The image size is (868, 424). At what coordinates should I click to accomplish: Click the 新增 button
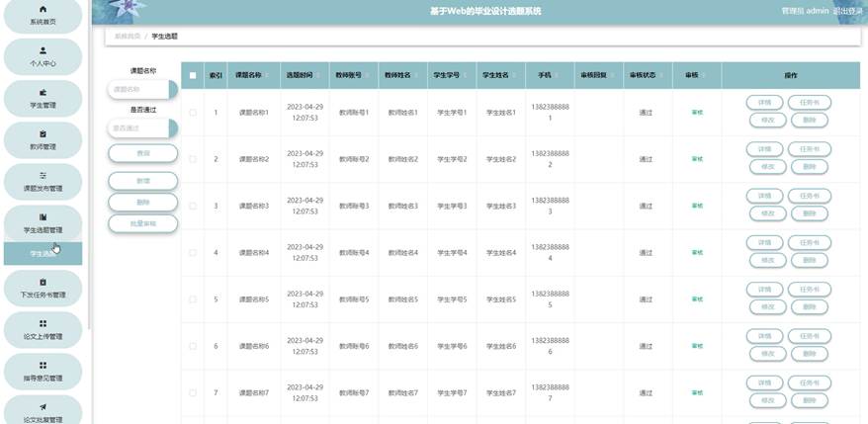(142, 181)
